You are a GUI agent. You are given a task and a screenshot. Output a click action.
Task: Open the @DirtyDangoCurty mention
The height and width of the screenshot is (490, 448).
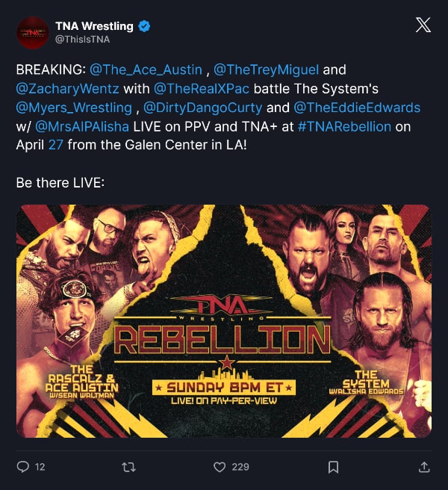point(203,108)
